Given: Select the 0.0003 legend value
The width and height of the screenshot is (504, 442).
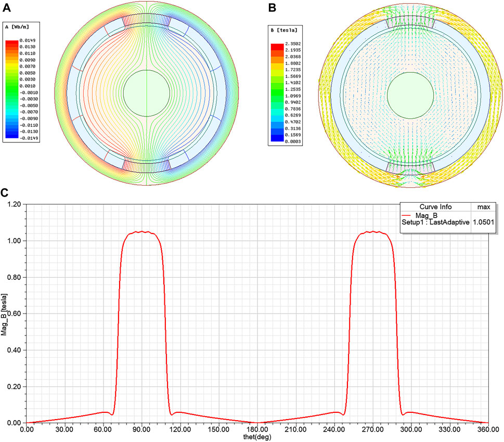Looking at the screenshot, I should point(293,141).
